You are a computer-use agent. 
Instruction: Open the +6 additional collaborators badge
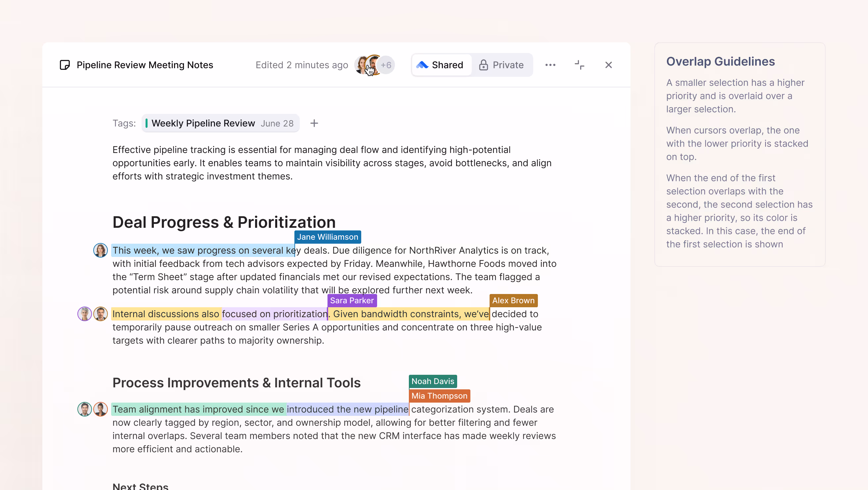[x=386, y=65]
